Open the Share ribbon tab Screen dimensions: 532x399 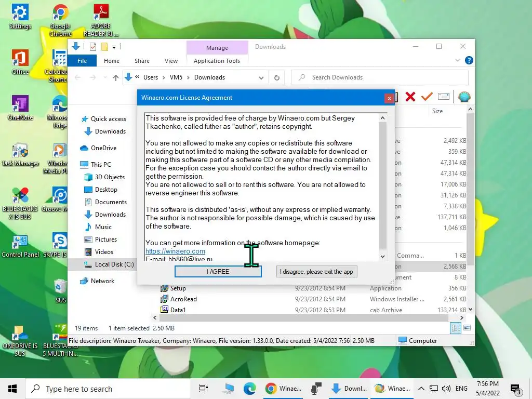point(142,61)
